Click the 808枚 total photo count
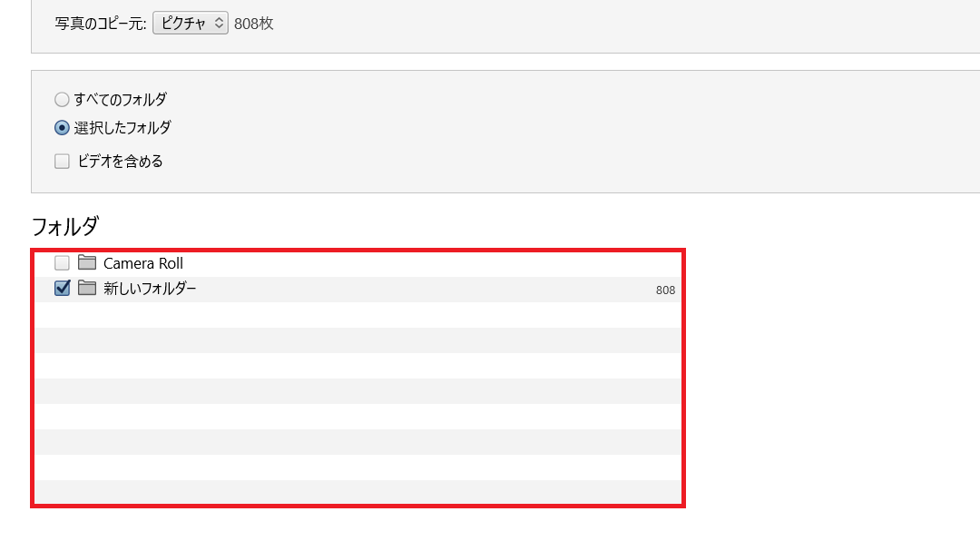Screen dimensions: 980x551 [254, 24]
